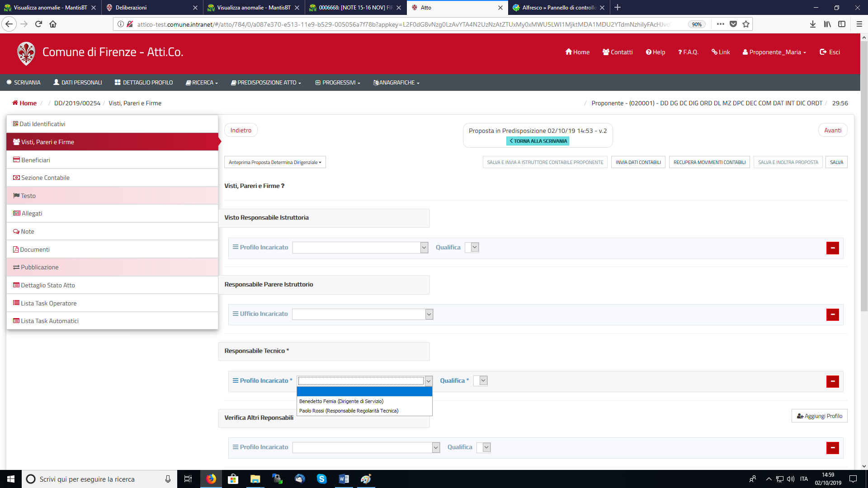This screenshot has width=868, height=488.
Task: Bookmark this page with star icon
Action: tap(746, 24)
